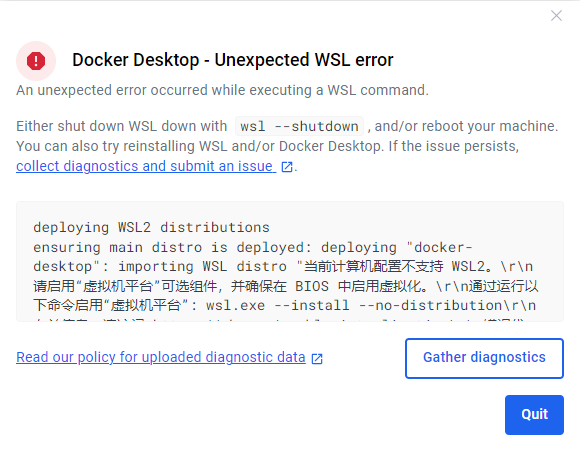Click the red exclamation error icon
The image size is (580, 450).
[36, 61]
